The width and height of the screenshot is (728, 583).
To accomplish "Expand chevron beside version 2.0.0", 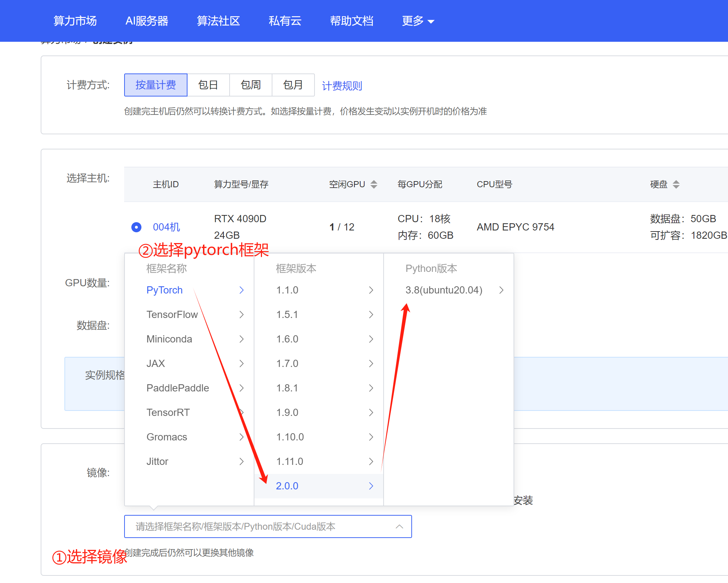I will point(371,486).
